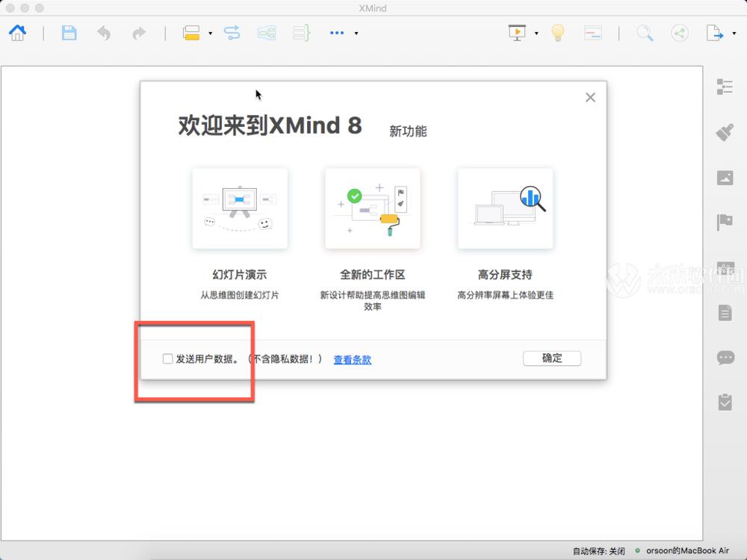Undo with the back arrow icon
This screenshot has width=747, height=560.
coord(104,33)
